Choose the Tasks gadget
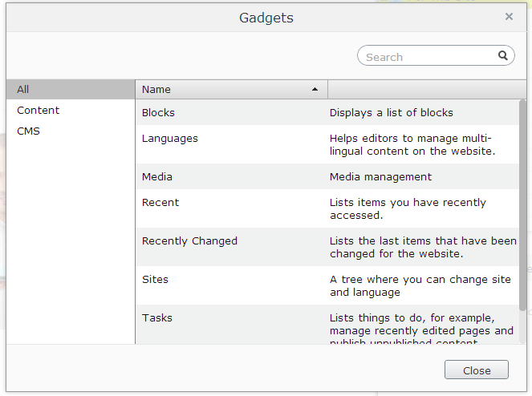The width and height of the screenshot is (532, 396). tap(157, 317)
